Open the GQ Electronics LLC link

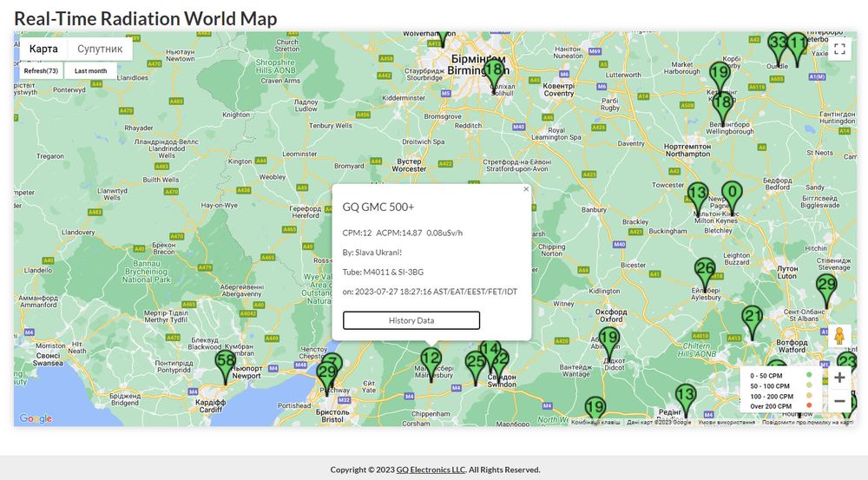pos(431,470)
